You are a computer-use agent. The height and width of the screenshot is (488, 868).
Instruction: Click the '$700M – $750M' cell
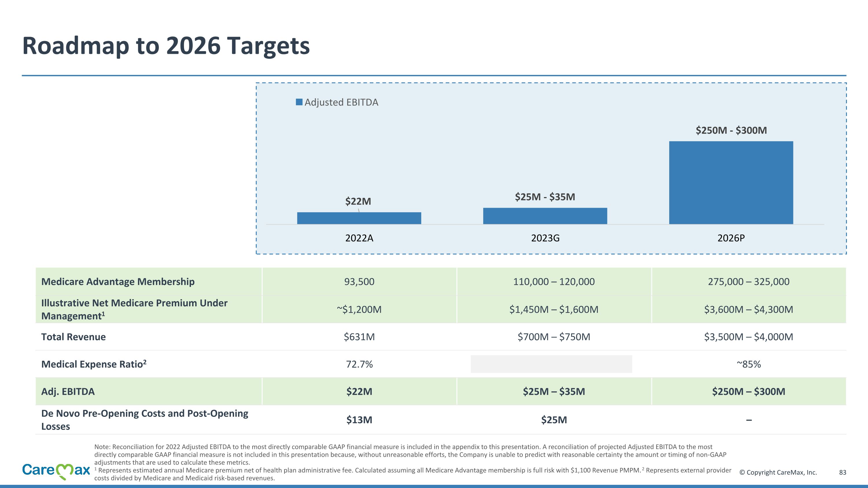(x=554, y=337)
